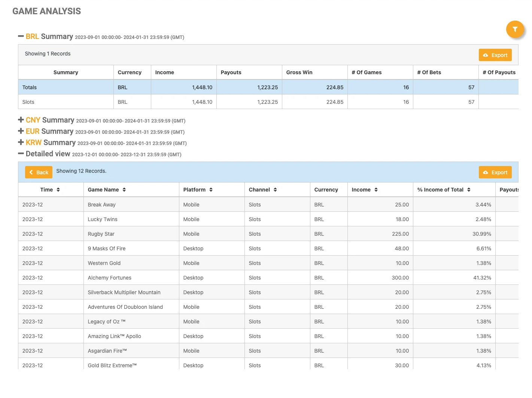
Task: Collapse the BRL Summary section
Action: click(x=21, y=36)
